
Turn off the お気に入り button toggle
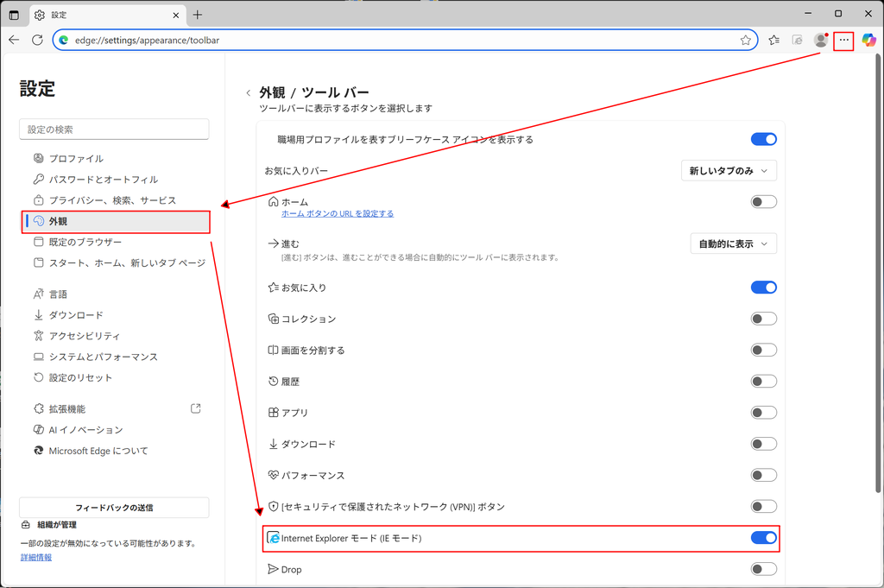[x=763, y=288]
